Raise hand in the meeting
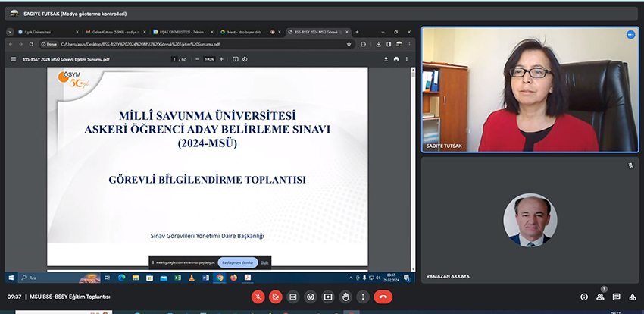 pyautogui.click(x=345, y=297)
